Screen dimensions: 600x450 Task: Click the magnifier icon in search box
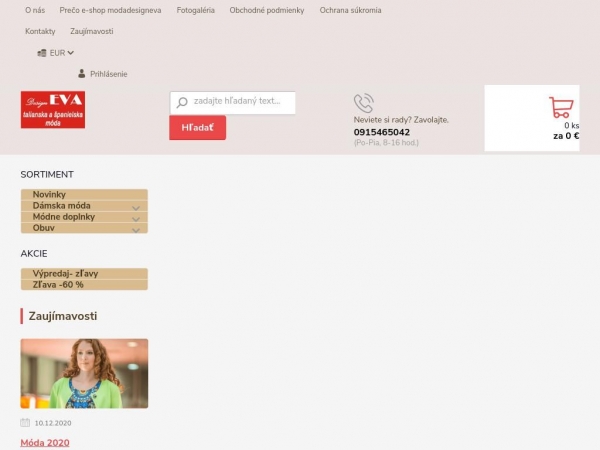coord(182,102)
